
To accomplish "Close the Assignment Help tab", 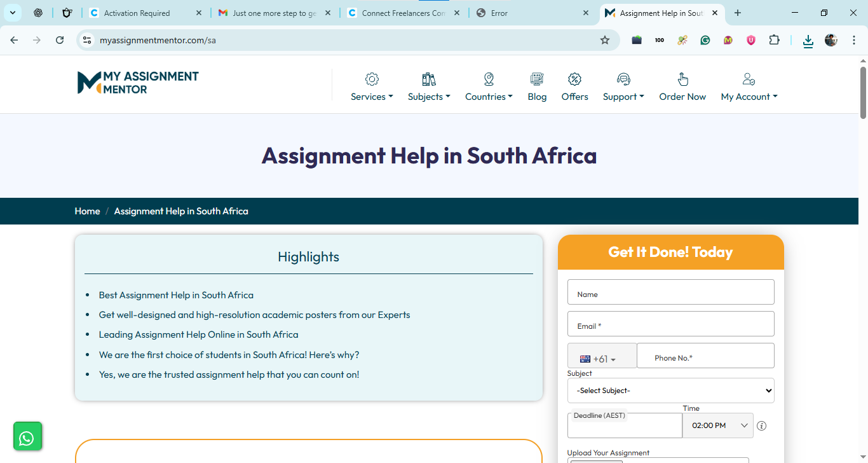I will (715, 13).
